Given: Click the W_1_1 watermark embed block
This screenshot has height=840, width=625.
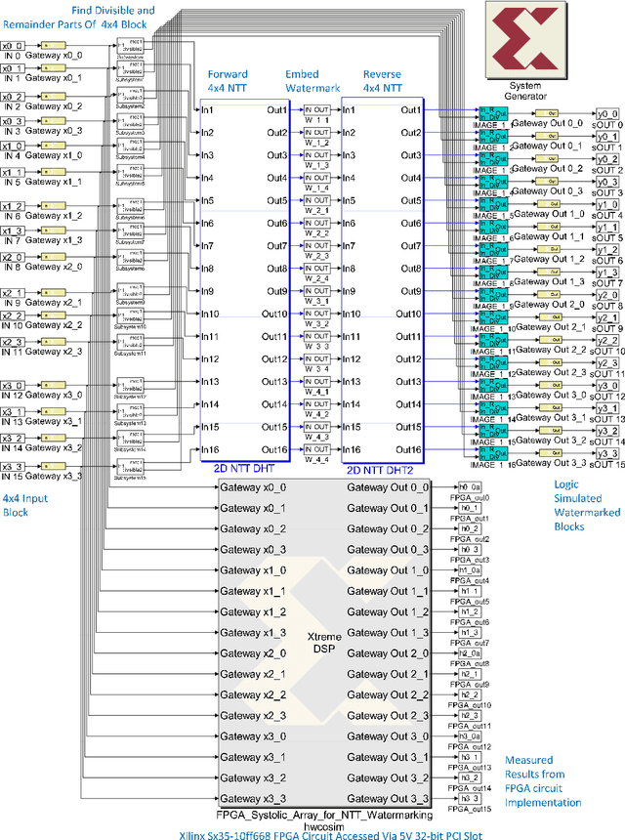Looking at the screenshot, I should point(320,109).
